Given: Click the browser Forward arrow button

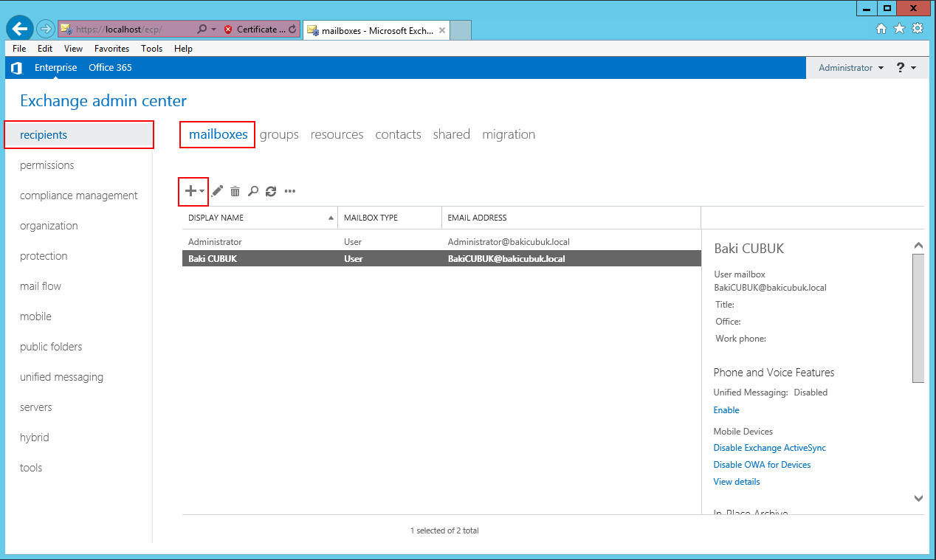Looking at the screenshot, I should (46, 29).
